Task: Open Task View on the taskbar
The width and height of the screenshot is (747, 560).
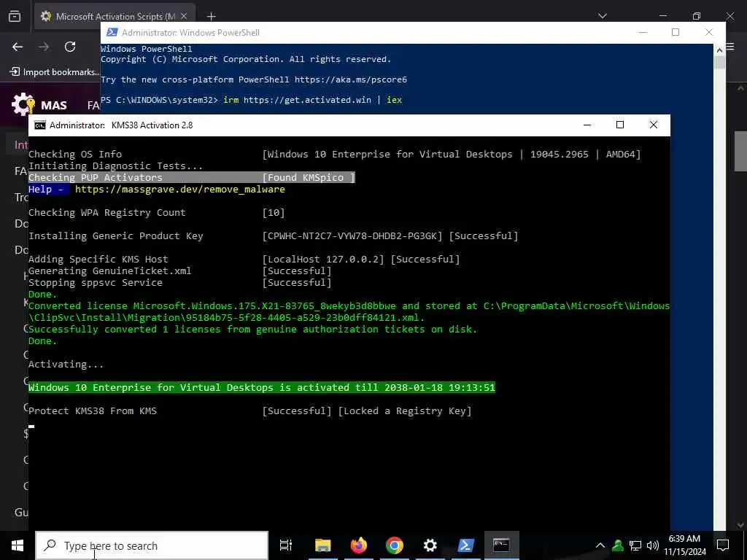Action: click(286, 545)
